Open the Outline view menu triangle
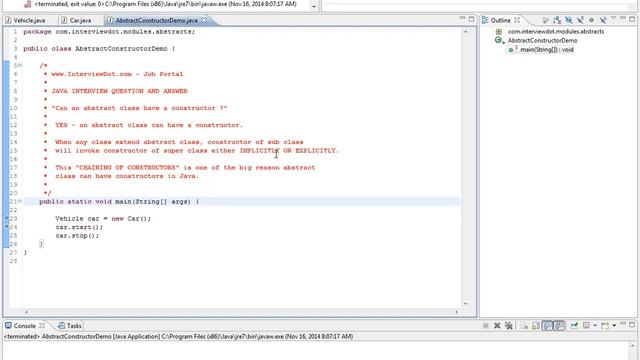The image size is (640, 360). point(613,18)
